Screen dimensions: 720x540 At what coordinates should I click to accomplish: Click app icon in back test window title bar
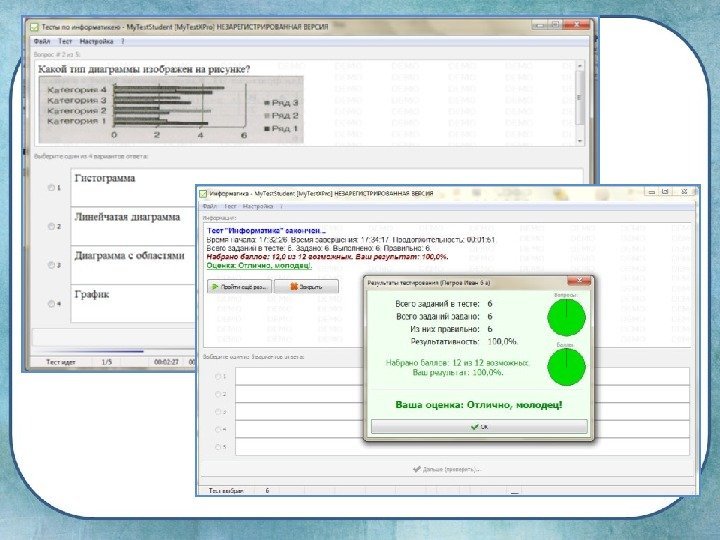(34, 27)
